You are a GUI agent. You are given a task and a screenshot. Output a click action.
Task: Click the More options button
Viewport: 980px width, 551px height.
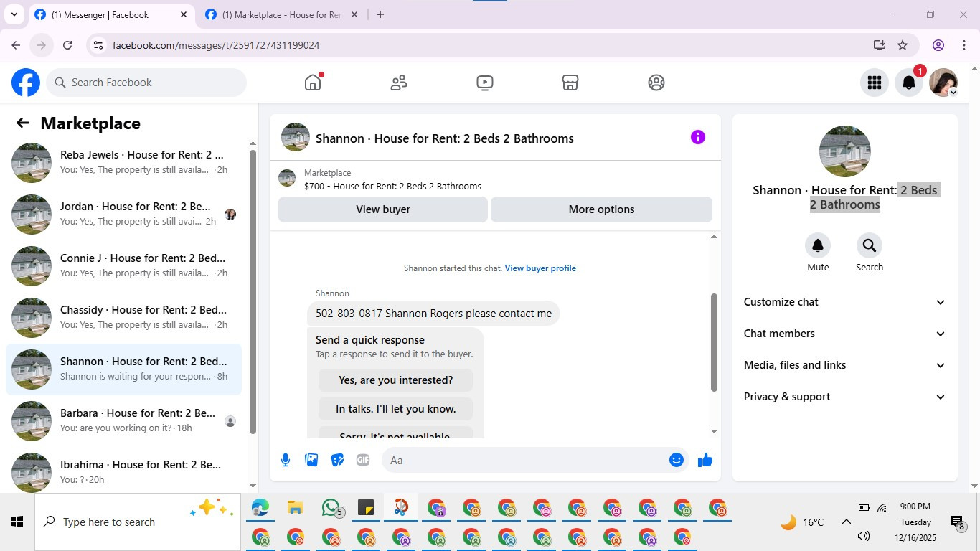(601, 209)
